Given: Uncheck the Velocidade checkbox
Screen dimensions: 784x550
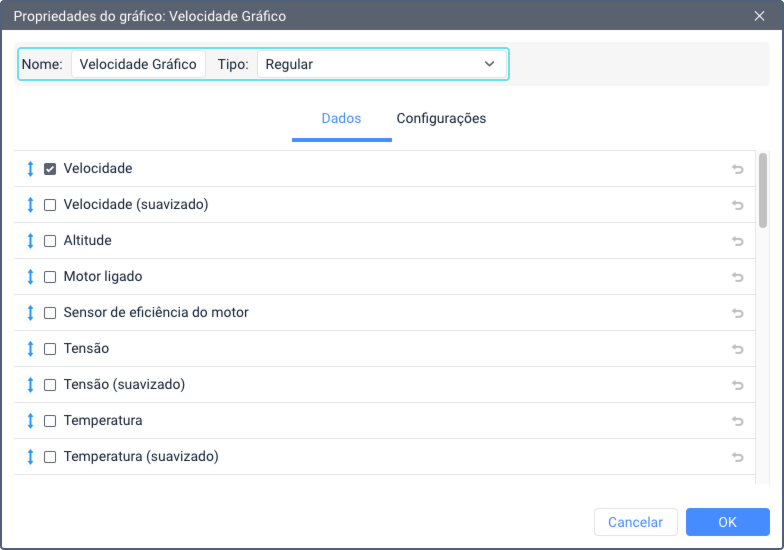Looking at the screenshot, I should coord(50,169).
